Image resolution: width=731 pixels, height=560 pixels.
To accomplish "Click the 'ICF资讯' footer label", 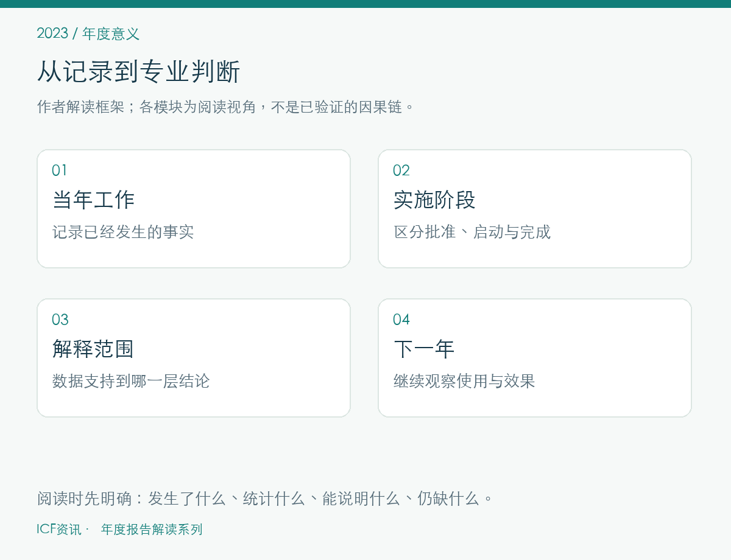I will [59, 530].
